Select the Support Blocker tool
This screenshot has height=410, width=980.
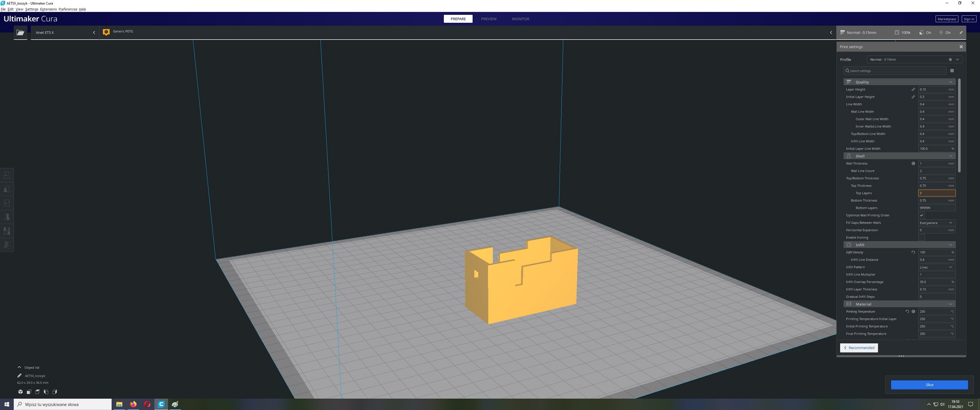coord(7,245)
